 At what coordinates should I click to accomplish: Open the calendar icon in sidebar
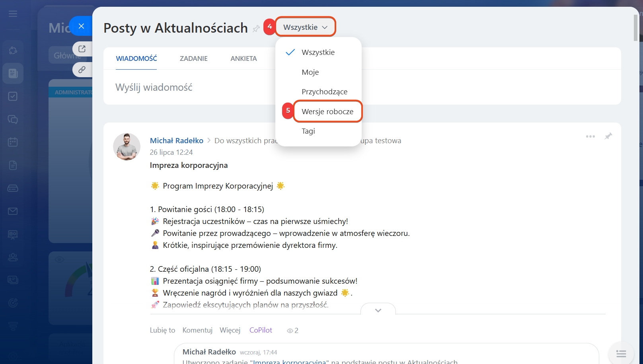point(13,142)
